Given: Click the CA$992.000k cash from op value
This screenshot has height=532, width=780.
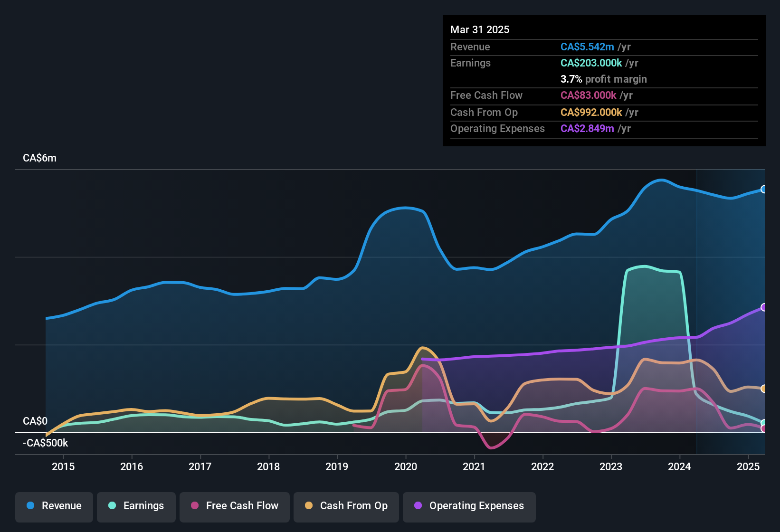Looking at the screenshot, I should click(591, 113).
